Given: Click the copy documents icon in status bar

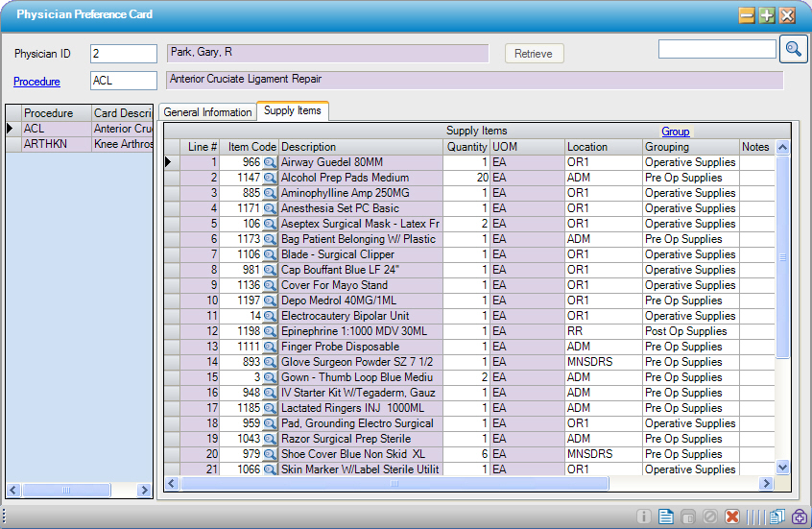Looking at the screenshot, I should 776,517.
